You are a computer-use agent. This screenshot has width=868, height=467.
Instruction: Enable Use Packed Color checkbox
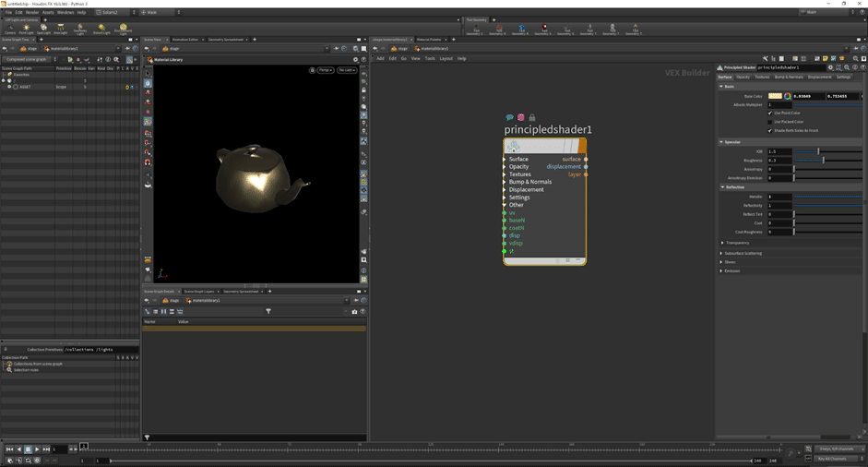[770, 122]
